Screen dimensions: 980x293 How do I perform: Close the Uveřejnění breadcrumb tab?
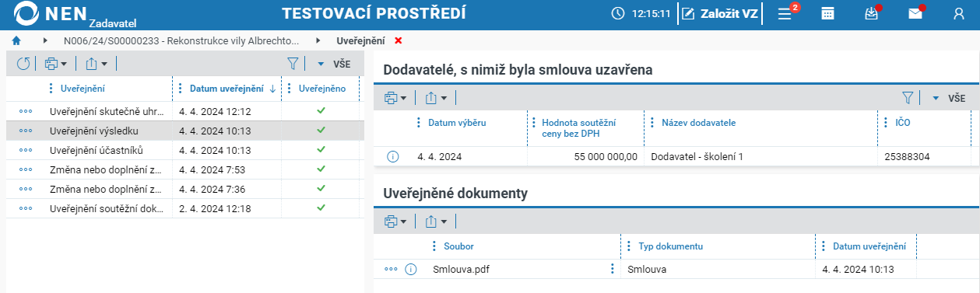tap(399, 40)
